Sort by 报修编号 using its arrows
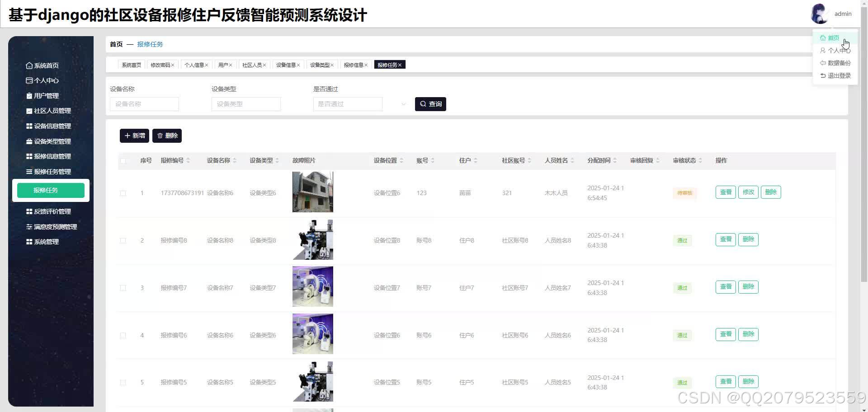 (x=189, y=160)
